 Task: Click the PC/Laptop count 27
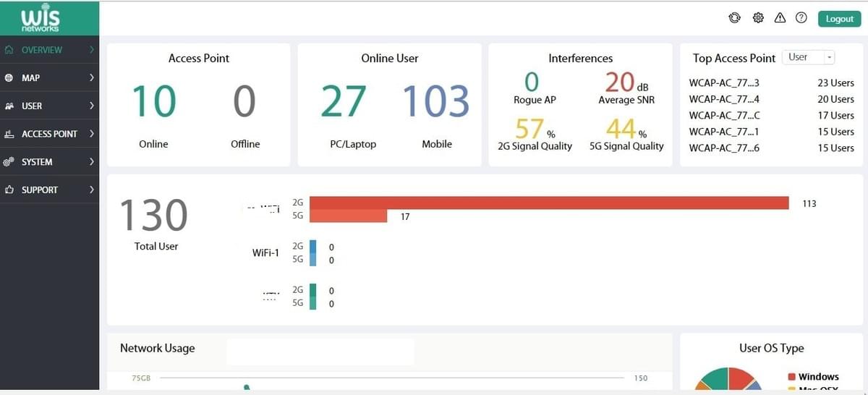coord(344,101)
